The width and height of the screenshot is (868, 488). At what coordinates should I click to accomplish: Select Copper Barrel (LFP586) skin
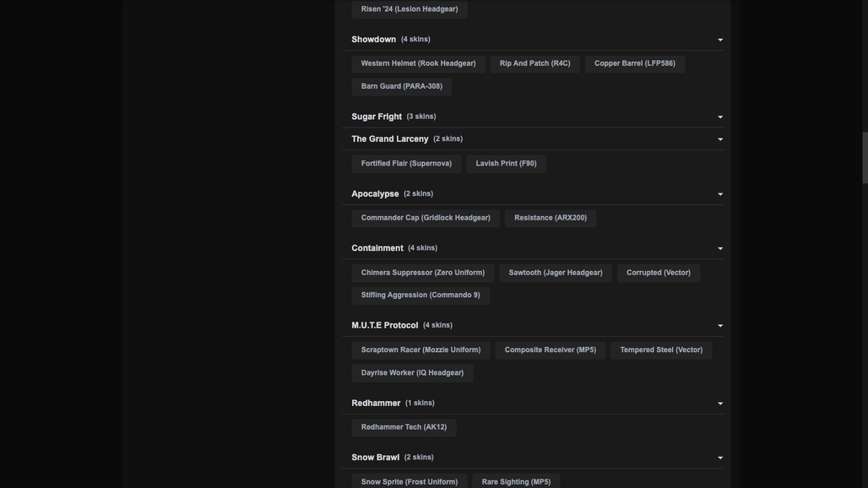point(634,63)
